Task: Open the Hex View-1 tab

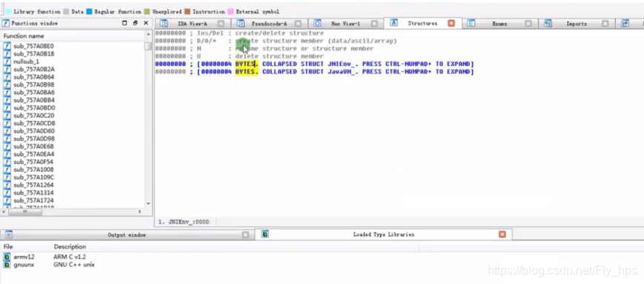Action: [x=345, y=24]
